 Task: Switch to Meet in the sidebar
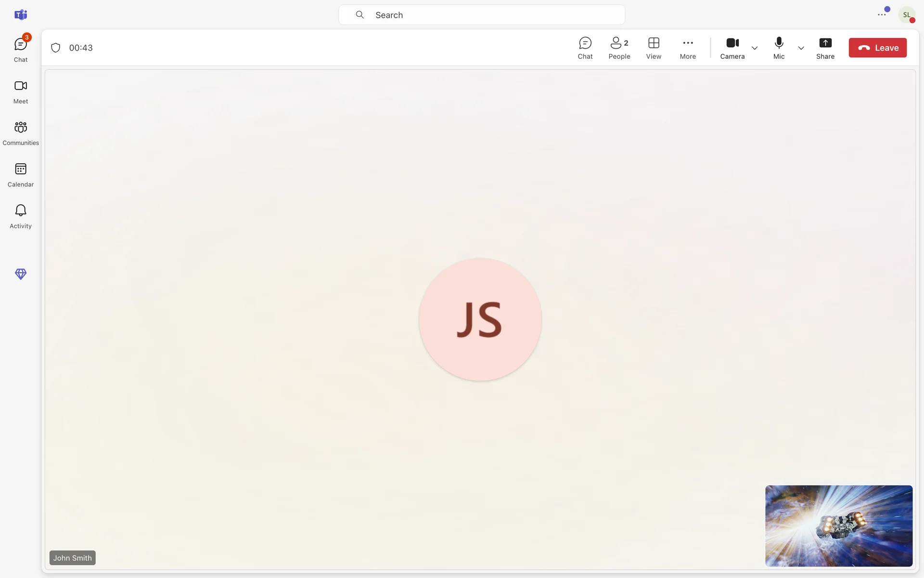21,92
